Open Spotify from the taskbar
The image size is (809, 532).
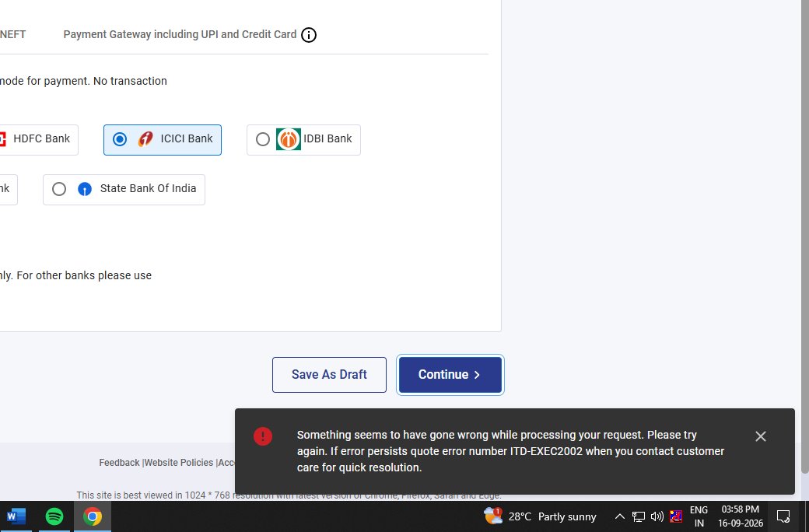coord(54,516)
